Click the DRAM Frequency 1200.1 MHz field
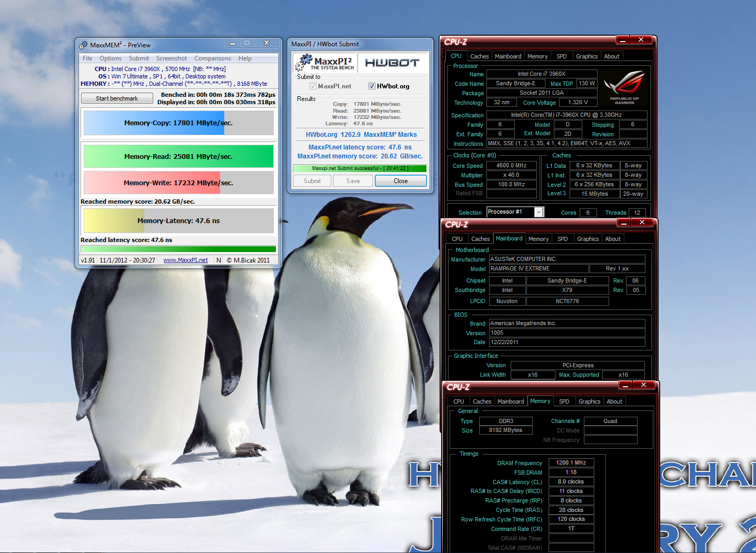The height and width of the screenshot is (553, 756). tap(571, 463)
